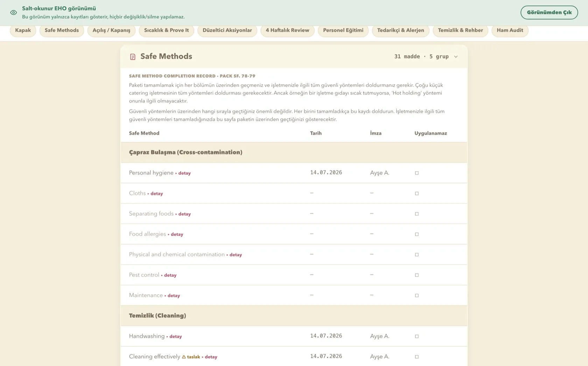The image size is (588, 366).
Task: Go to the Sıcaklık & Prove It tab
Action: (166, 30)
